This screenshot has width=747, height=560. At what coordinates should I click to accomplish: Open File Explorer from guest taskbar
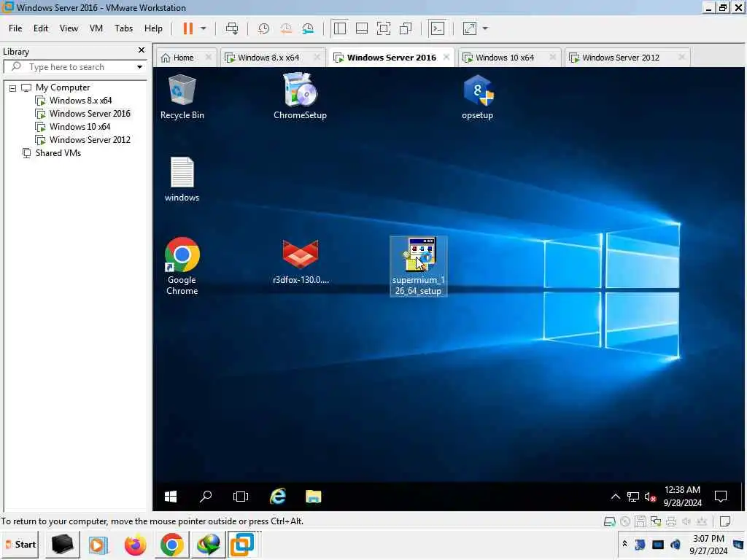(x=314, y=497)
